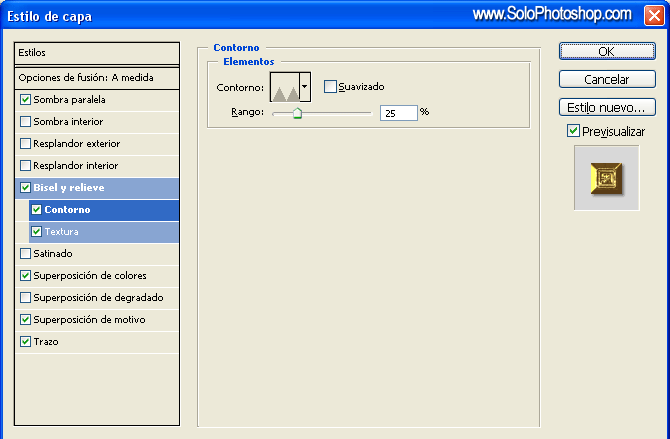Screen dimensions: 670x439
Task: Click the Rango percentage input field
Action: tap(398, 114)
